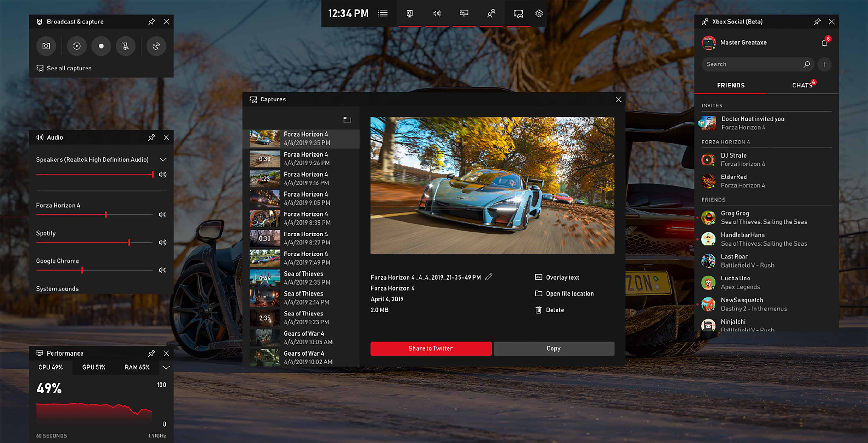
Task: Mute the Speakers master volume
Action: coord(162,174)
